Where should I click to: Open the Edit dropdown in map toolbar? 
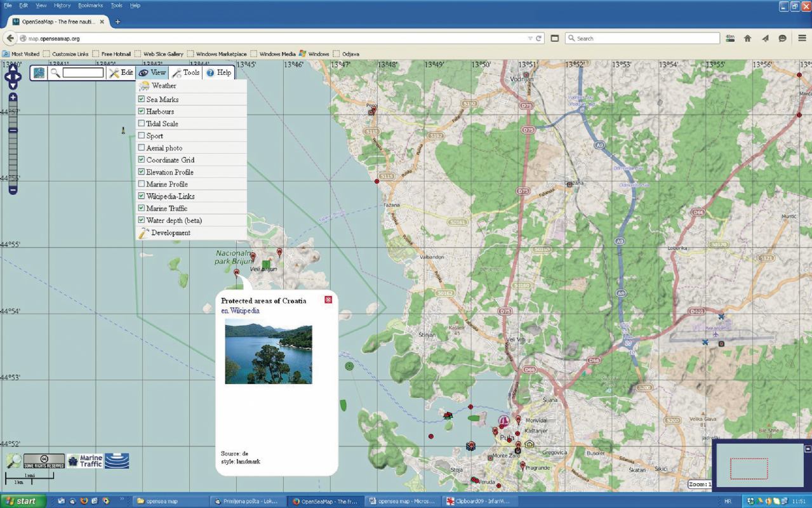121,73
